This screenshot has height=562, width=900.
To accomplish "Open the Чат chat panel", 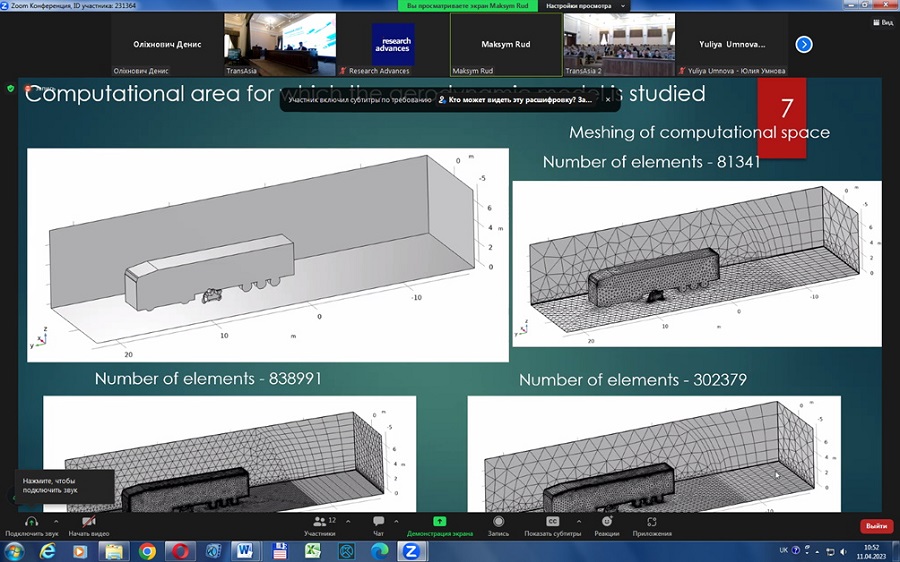I will (x=378, y=521).
